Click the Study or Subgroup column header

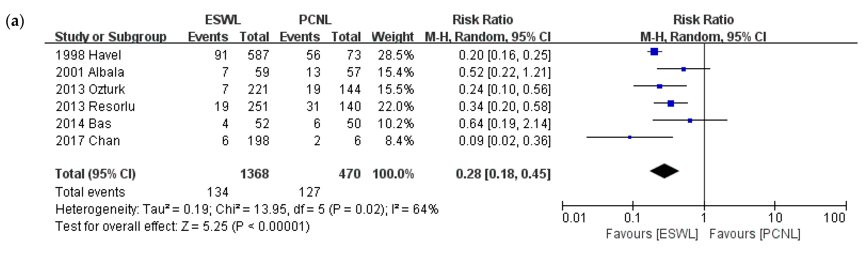tap(111, 37)
